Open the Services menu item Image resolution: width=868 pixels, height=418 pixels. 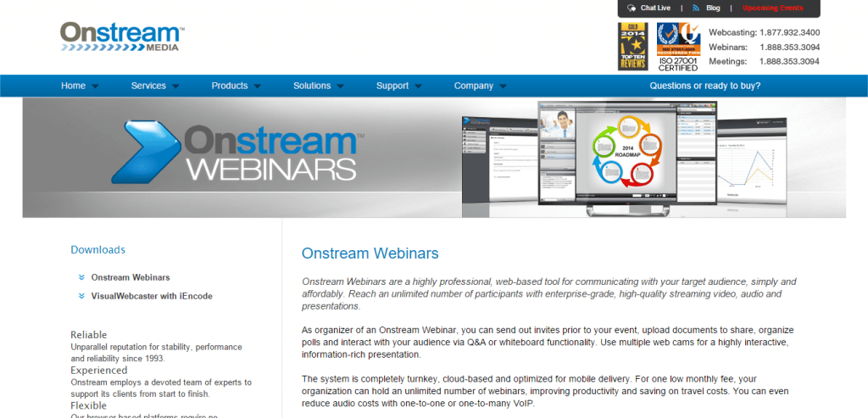pyautogui.click(x=148, y=86)
